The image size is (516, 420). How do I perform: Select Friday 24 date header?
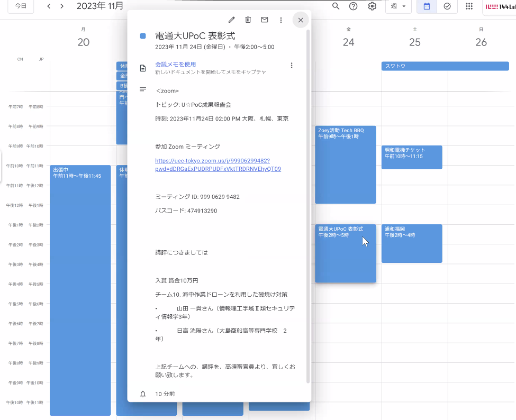[348, 42]
